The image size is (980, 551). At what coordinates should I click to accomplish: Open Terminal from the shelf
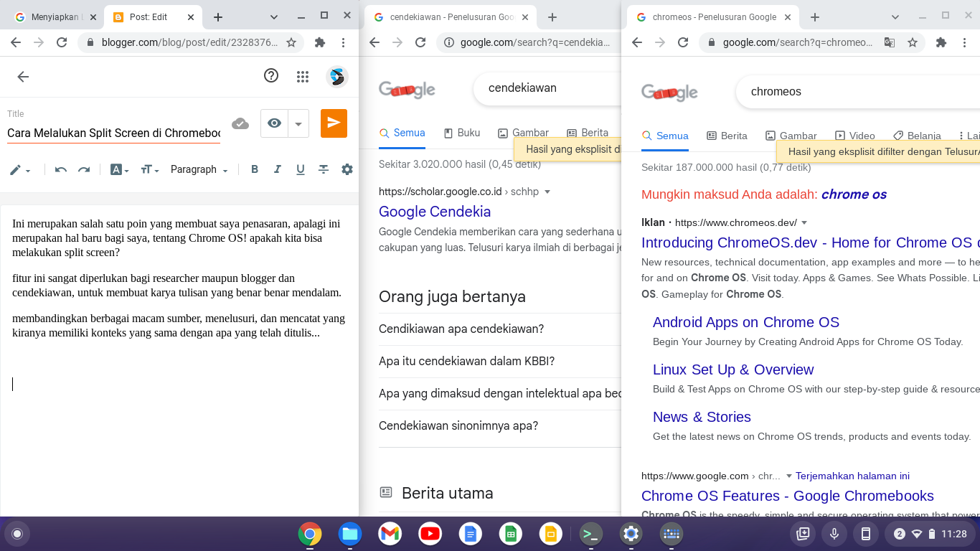pos(591,534)
